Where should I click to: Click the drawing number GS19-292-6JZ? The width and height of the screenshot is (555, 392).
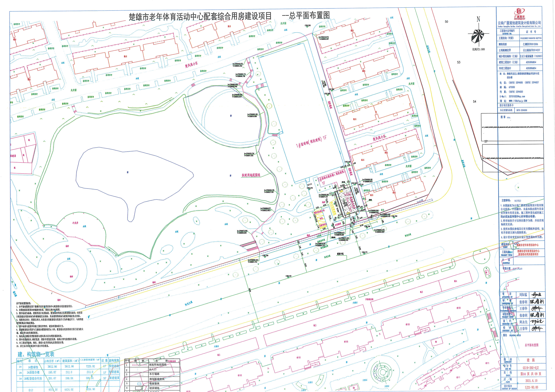pyautogui.click(x=531, y=368)
